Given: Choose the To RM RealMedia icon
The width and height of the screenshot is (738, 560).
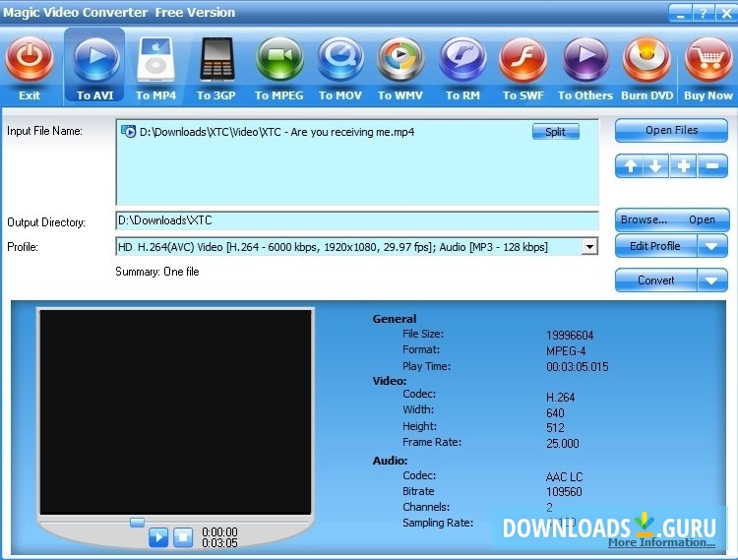Looking at the screenshot, I should pyautogui.click(x=462, y=60).
